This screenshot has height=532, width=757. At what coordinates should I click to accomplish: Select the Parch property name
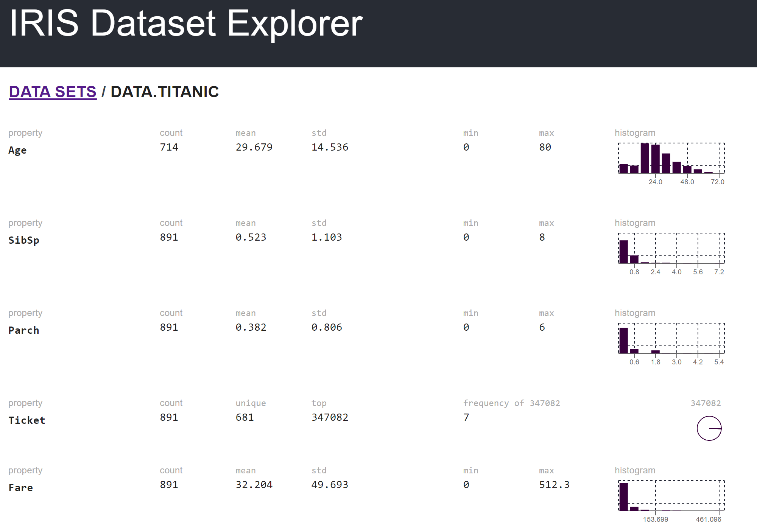(24, 330)
